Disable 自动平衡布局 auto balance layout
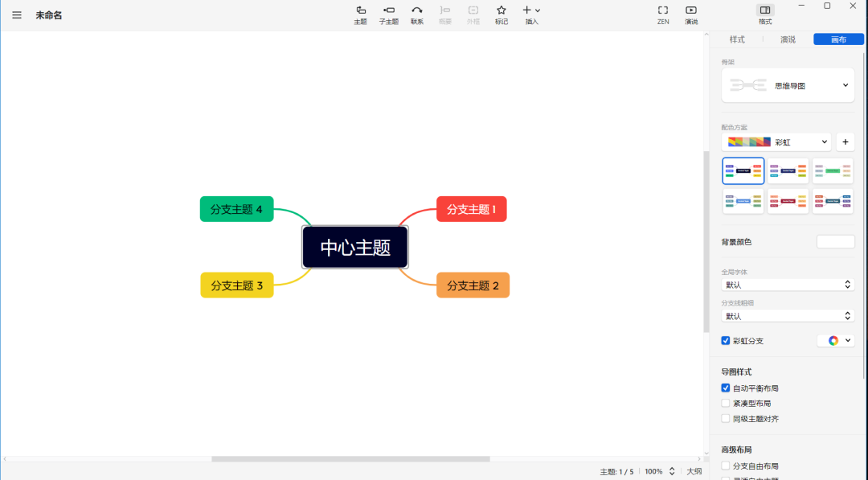The image size is (868, 480). pyautogui.click(x=726, y=388)
